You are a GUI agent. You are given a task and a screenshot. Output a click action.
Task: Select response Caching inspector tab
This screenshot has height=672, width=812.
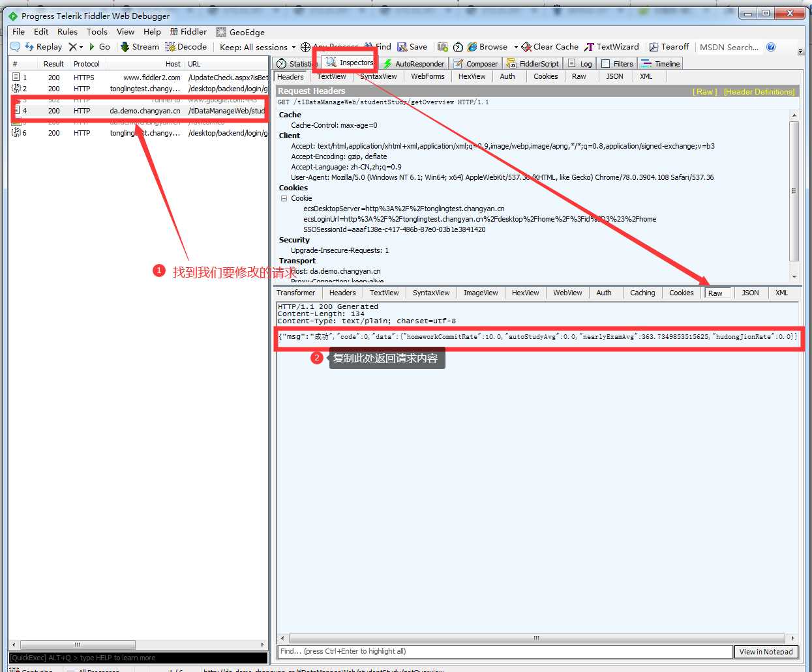coord(642,293)
